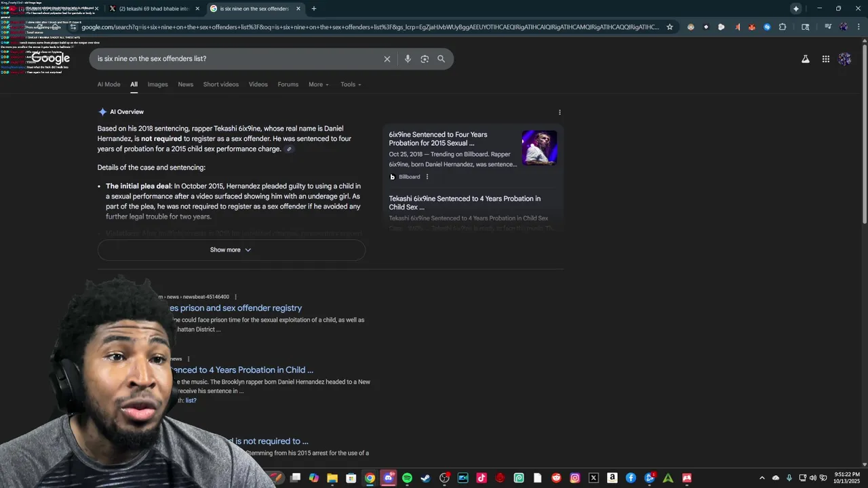
Task: Switch to tekashi 69 bhad bhabie browser tab
Action: click(155, 9)
